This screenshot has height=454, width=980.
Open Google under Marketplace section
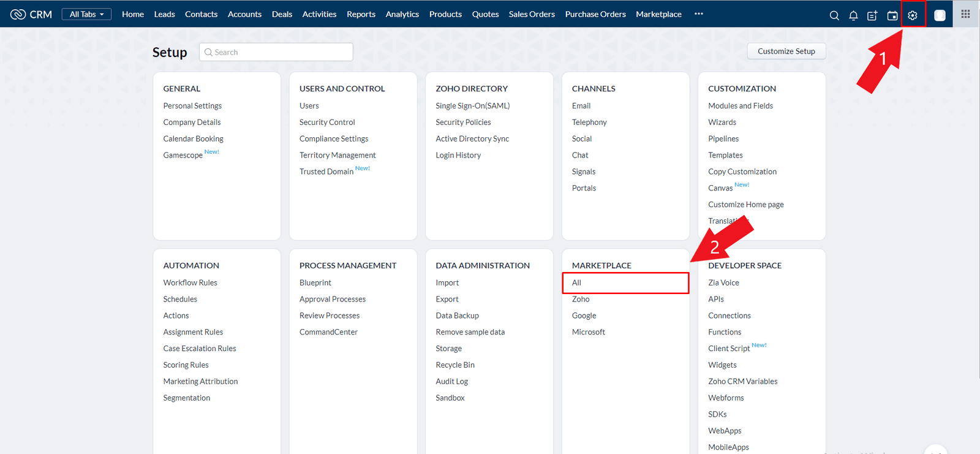584,316
